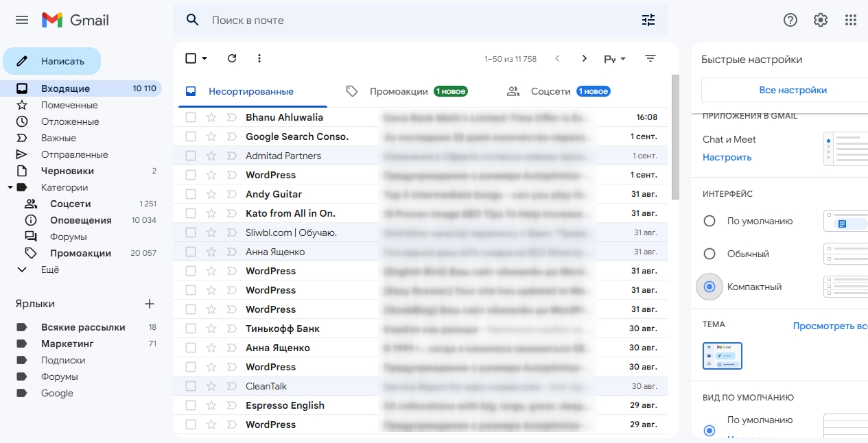Mark Тинькофф Банк email as important
Screen dimensions: 868x443
pyautogui.click(x=231, y=328)
